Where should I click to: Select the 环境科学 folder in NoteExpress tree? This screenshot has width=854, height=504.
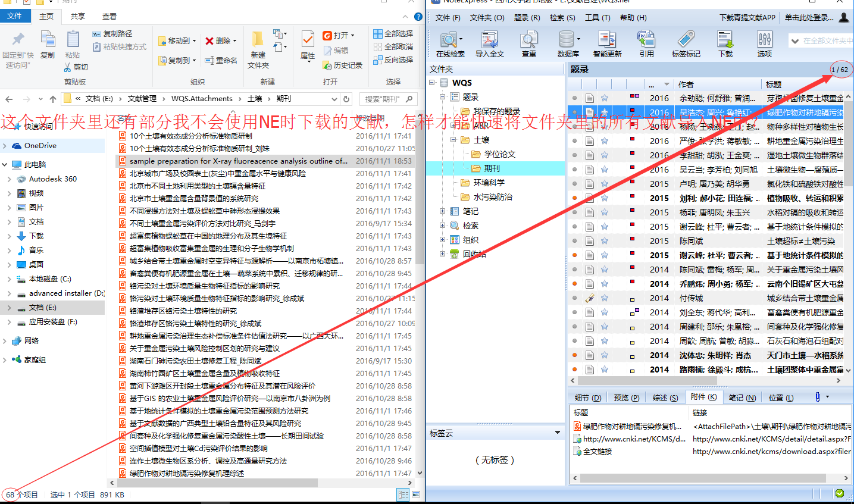[489, 183]
